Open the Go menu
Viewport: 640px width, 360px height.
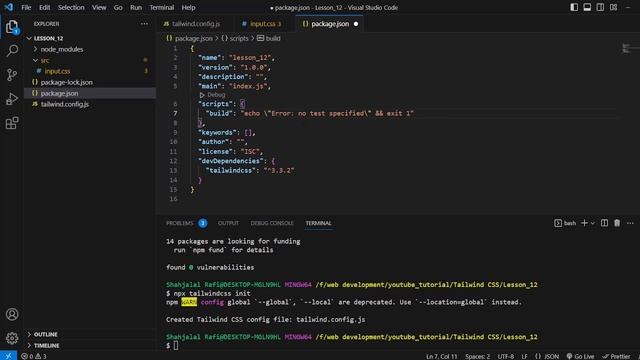pos(118,7)
